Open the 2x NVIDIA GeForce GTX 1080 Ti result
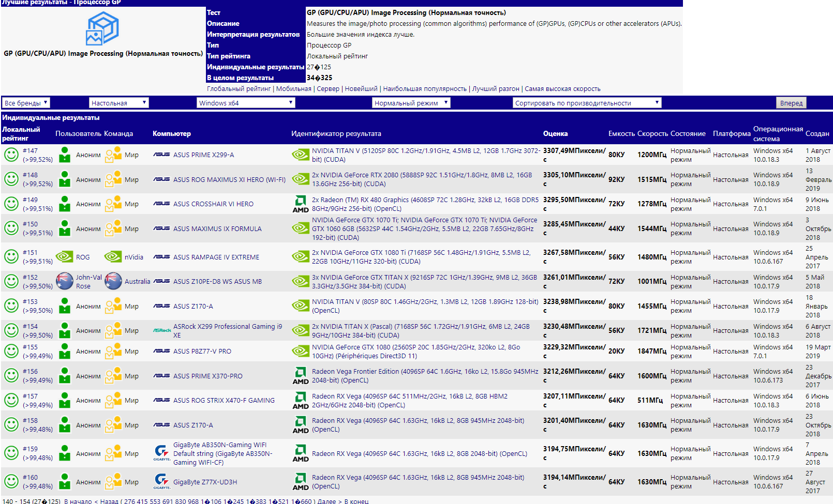833x504 pixels. click(x=421, y=257)
